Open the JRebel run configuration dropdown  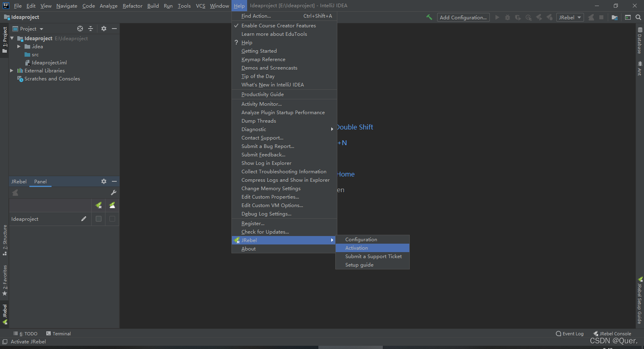tap(570, 17)
